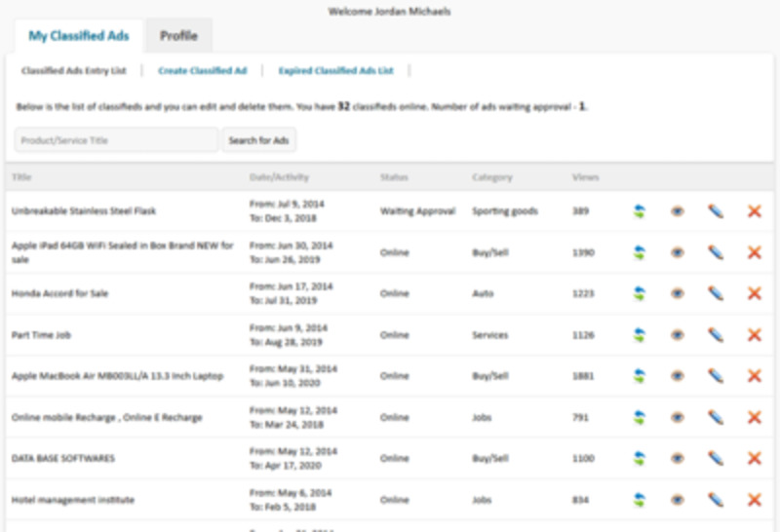Delete the Honda Accord for Sale ad
Image resolution: width=780 pixels, height=532 pixels.
tap(755, 293)
